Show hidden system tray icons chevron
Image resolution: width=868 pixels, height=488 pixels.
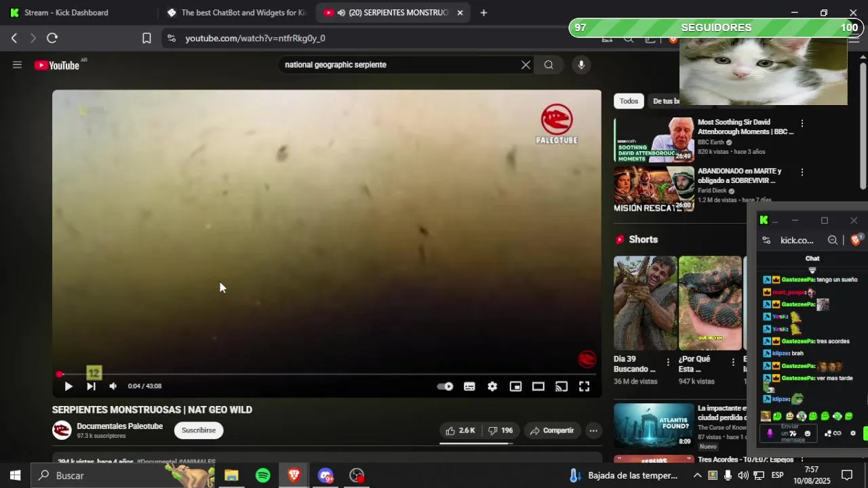698,476
